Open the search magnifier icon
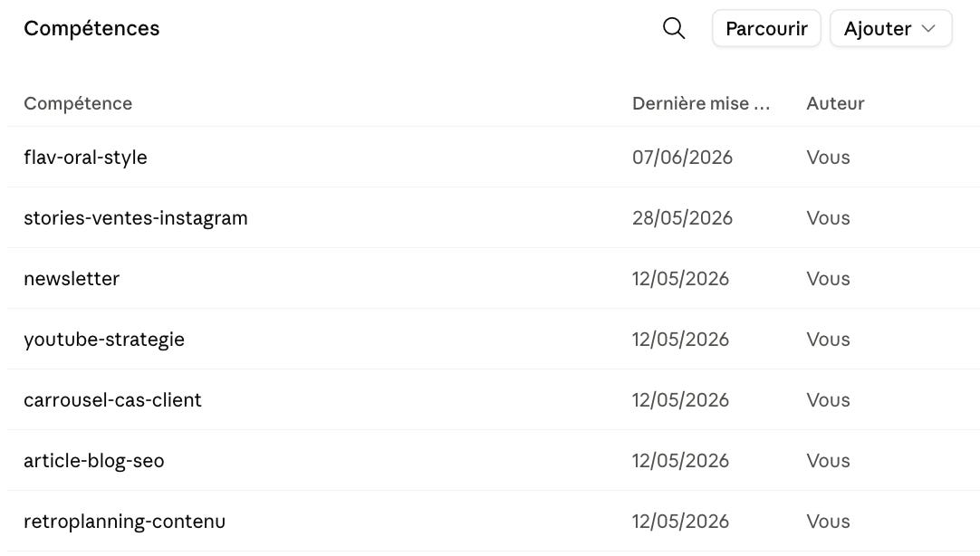 point(674,28)
